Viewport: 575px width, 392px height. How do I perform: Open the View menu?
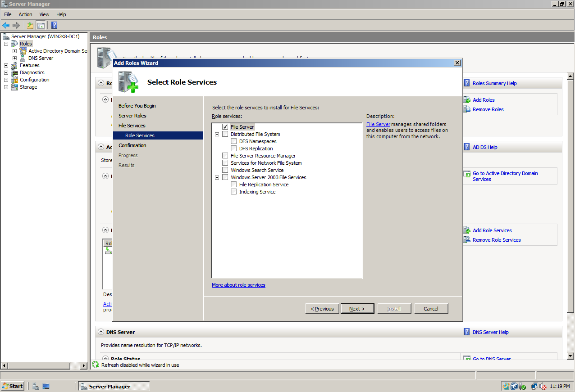click(x=44, y=14)
